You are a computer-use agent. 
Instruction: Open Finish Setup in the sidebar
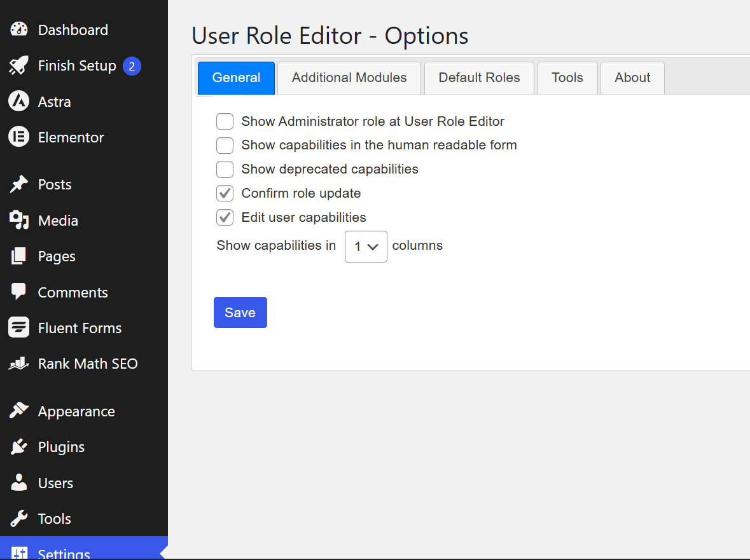tap(84, 65)
